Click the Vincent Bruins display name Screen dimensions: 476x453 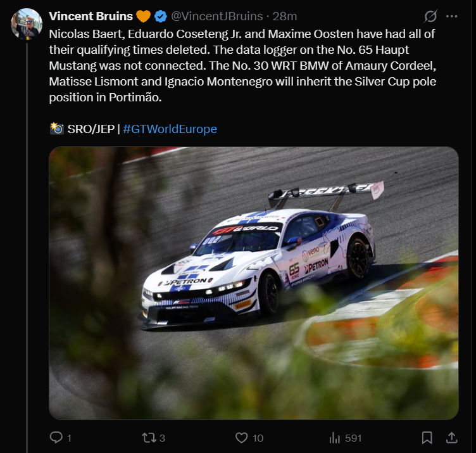point(91,16)
